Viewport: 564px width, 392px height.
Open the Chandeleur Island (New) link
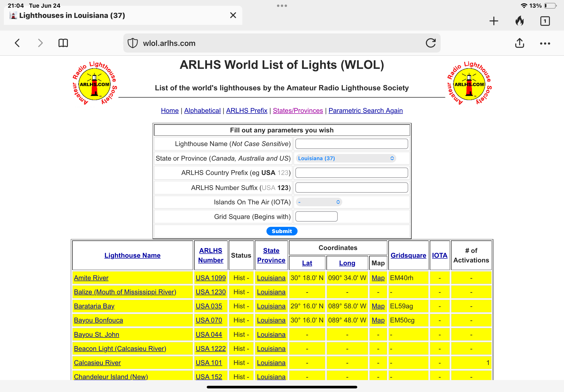[111, 377]
